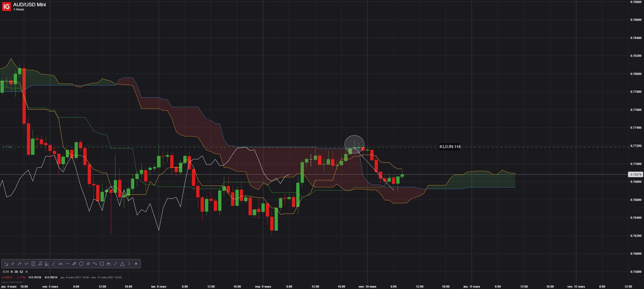The height and width of the screenshot is (289, 644).
Task: Click the AUD/USD Mini market title
Action: [30, 4]
